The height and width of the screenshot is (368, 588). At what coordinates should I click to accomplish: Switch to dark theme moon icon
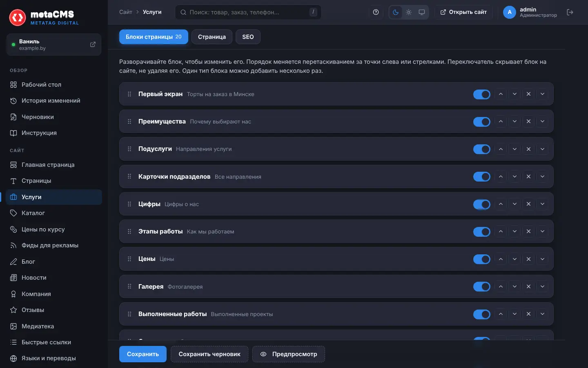coord(395,12)
